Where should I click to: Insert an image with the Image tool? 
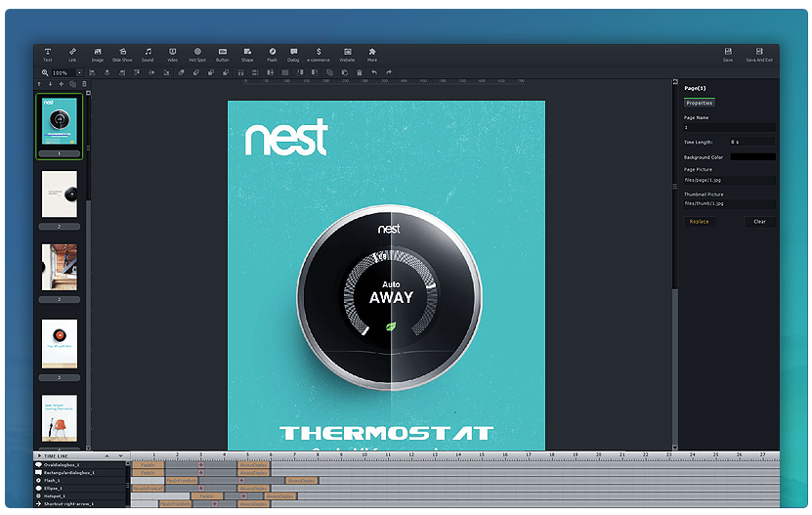[98, 55]
